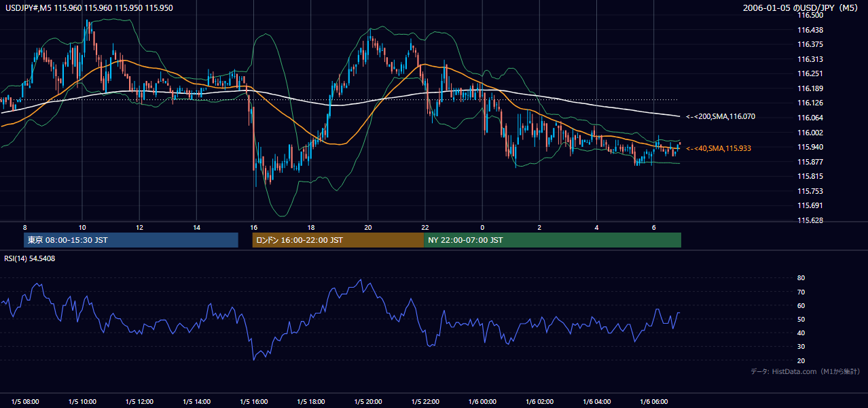Click the 115.753 price axis label

click(809, 191)
